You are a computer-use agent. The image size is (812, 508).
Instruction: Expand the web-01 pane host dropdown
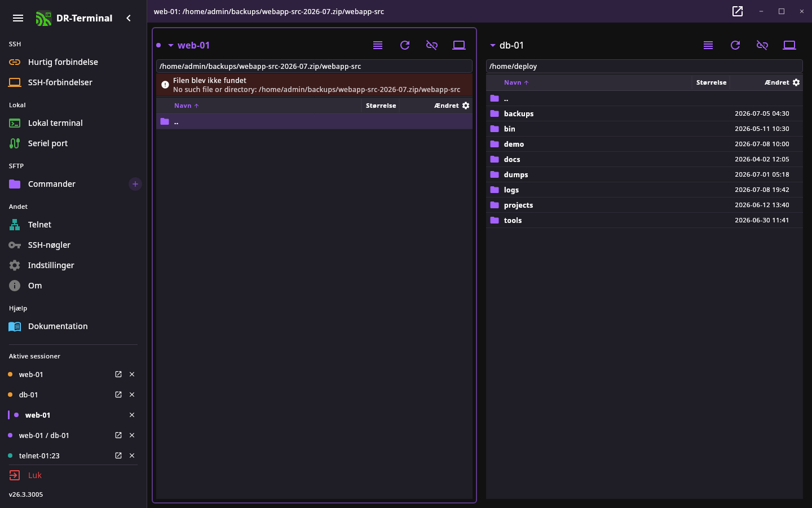point(171,45)
